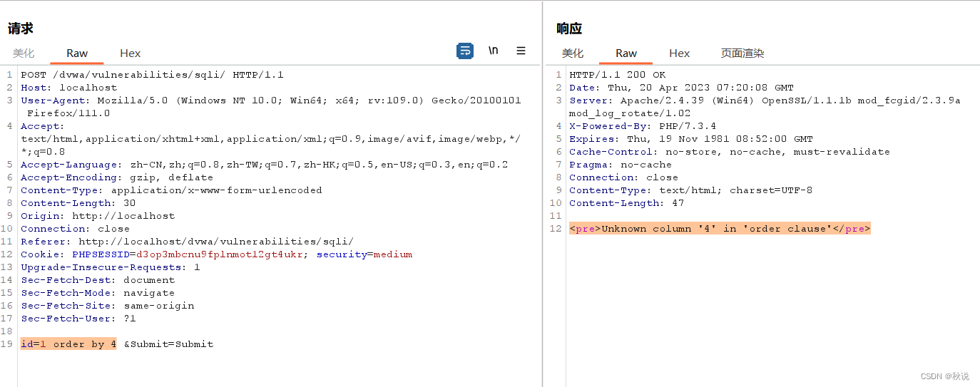Screen dimensions: 980x387
Task: Click the HTTP/1.1 200 OK status line
Action: tap(617, 75)
